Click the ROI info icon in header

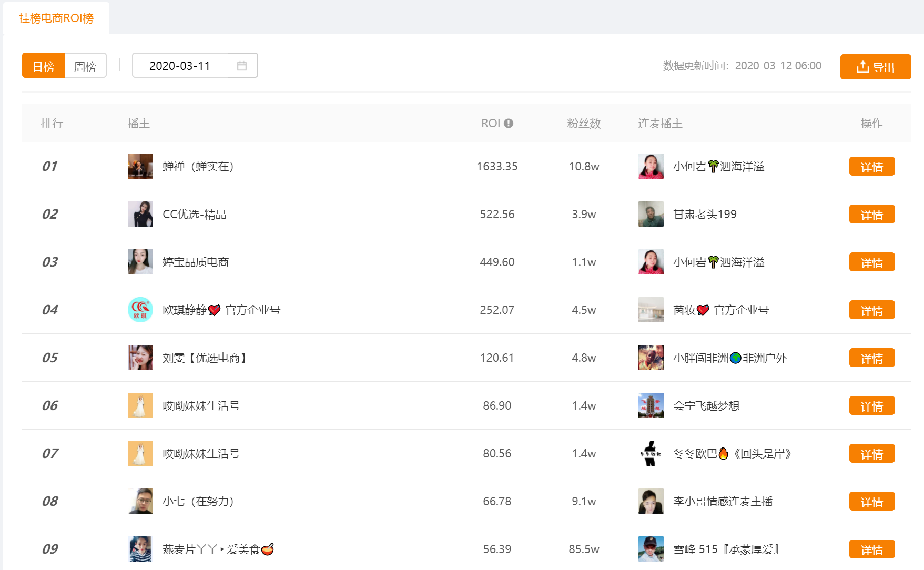pos(509,123)
